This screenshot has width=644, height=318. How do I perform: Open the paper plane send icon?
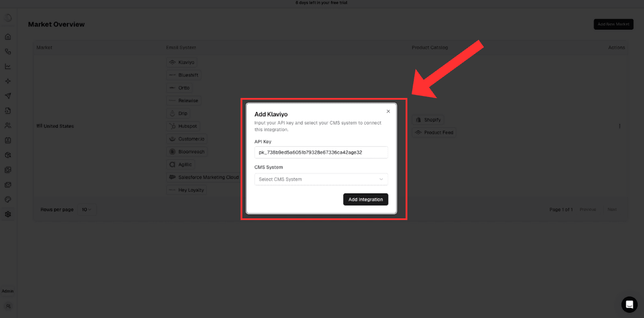pyautogui.click(x=8, y=96)
